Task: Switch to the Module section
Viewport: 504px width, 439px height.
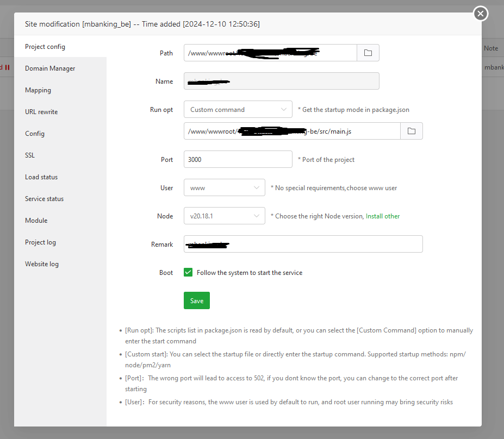Action: [x=36, y=220]
